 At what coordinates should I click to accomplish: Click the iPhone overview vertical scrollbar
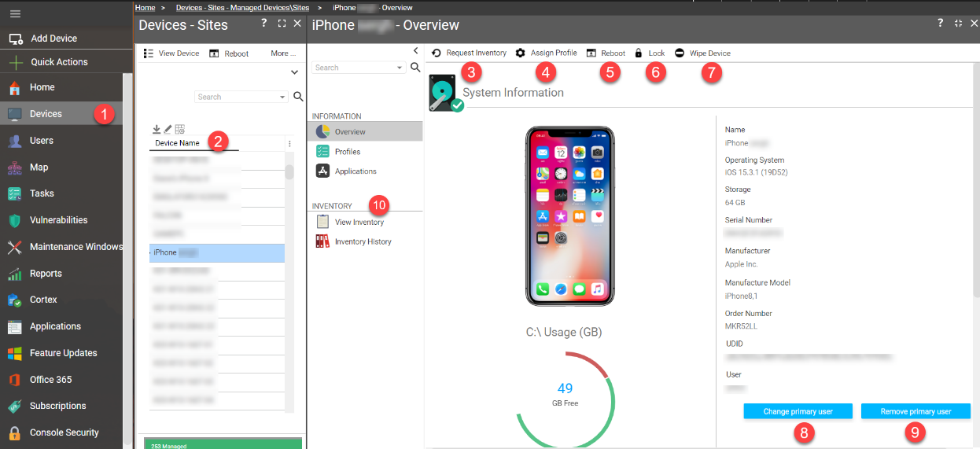[x=976, y=181]
